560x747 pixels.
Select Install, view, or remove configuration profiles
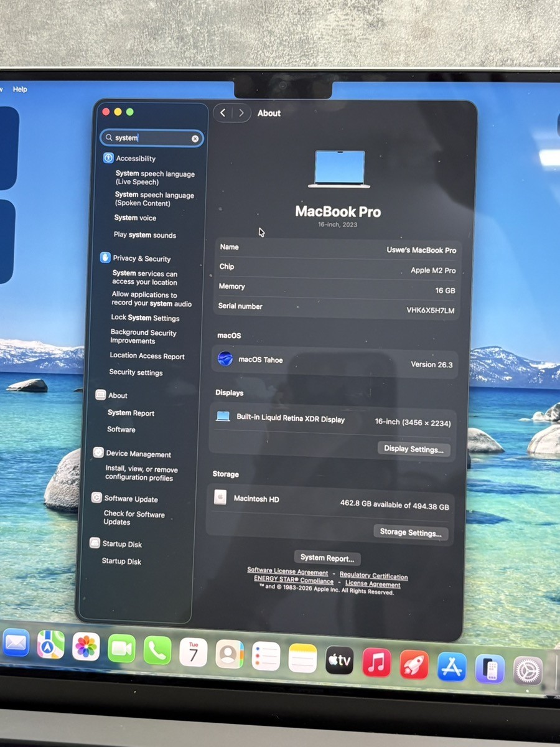141,474
